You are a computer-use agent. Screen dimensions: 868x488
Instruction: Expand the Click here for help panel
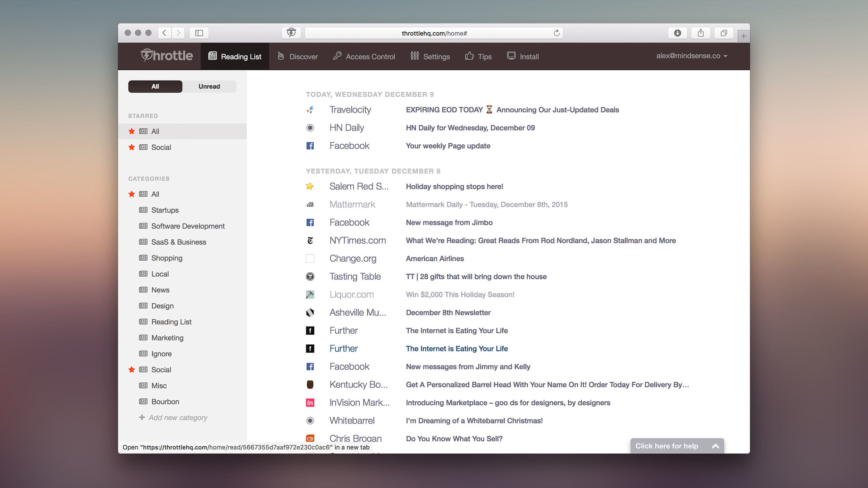coord(677,446)
